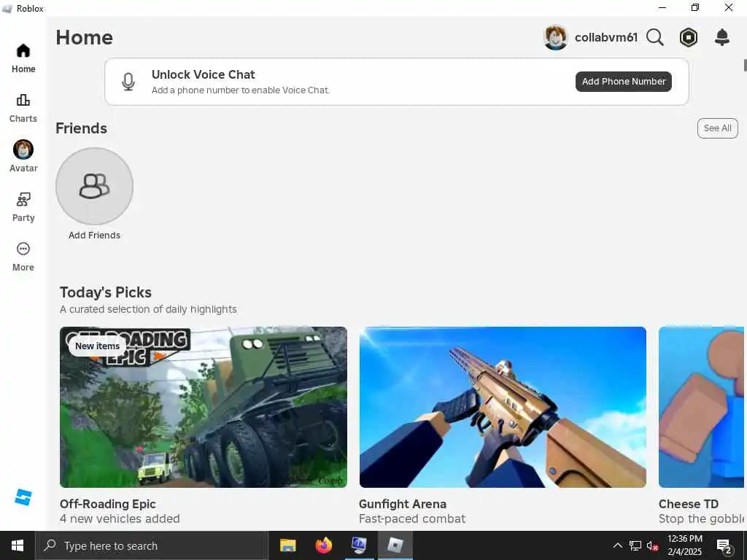This screenshot has height=560, width=747.
Task: Click the microphone icon in Voice Chat banner
Action: click(128, 82)
